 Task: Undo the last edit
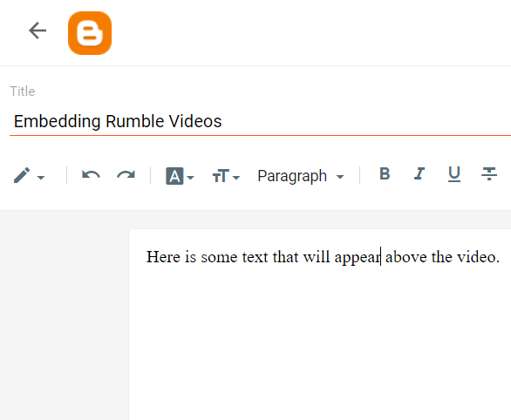click(x=91, y=175)
